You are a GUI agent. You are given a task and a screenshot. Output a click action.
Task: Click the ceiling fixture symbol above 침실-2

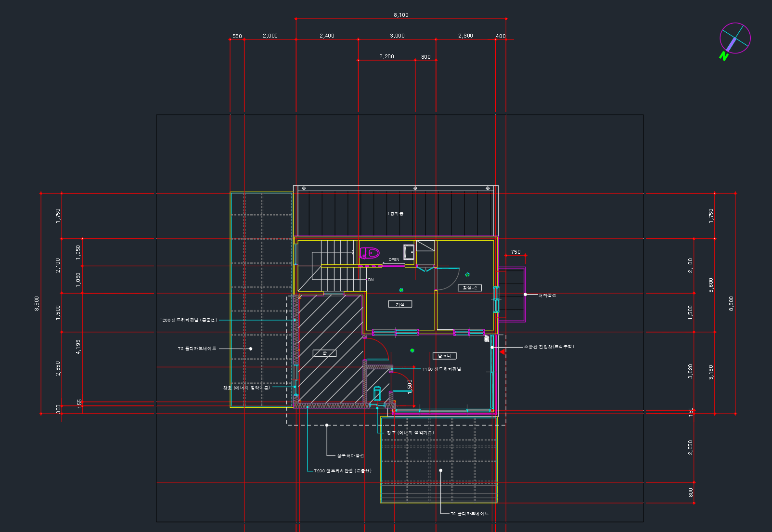click(x=467, y=274)
